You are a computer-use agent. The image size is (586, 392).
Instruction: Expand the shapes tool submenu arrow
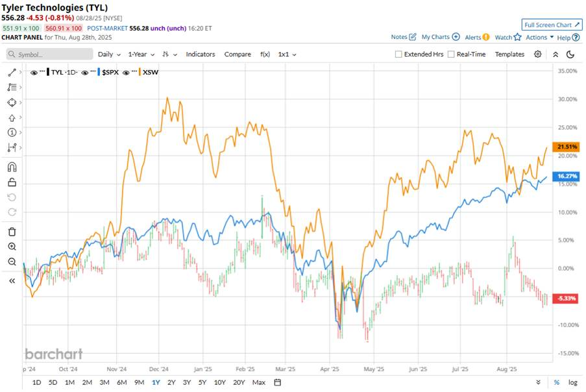(x=21, y=102)
